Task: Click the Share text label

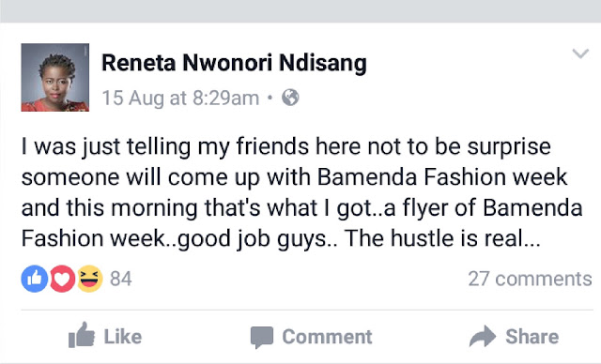Action: pos(532,337)
